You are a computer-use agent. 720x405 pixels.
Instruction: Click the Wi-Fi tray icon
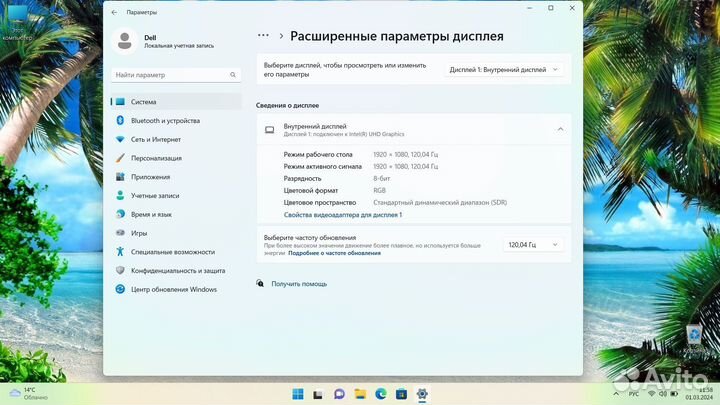coord(651,394)
